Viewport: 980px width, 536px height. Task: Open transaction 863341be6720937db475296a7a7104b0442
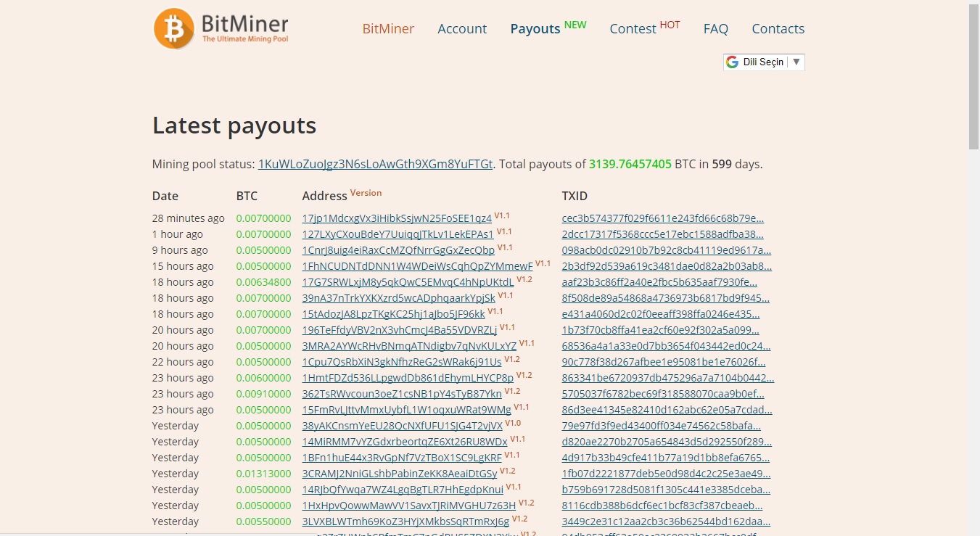click(x=668, y=378)
